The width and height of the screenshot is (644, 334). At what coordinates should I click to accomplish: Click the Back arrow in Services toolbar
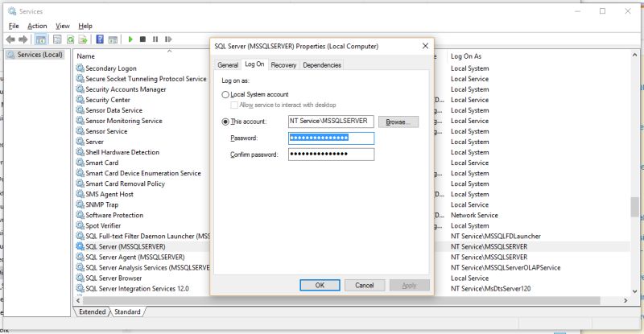(10, 39)
